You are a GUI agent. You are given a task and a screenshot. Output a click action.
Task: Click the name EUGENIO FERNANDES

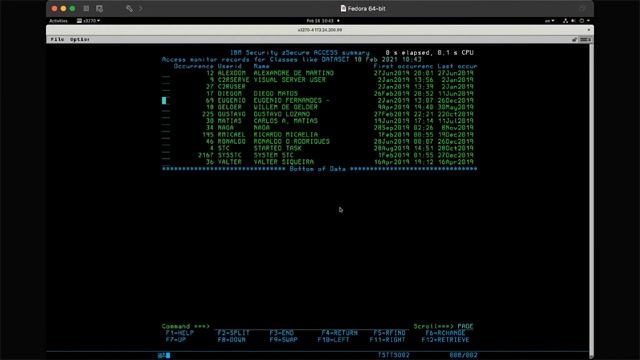[287, 100]
